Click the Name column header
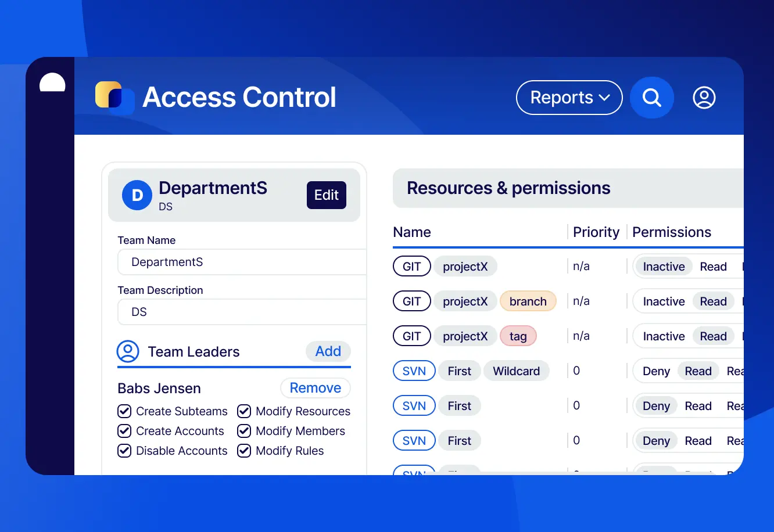Screen dimensions: 774x532 click(x=412, y=232)
